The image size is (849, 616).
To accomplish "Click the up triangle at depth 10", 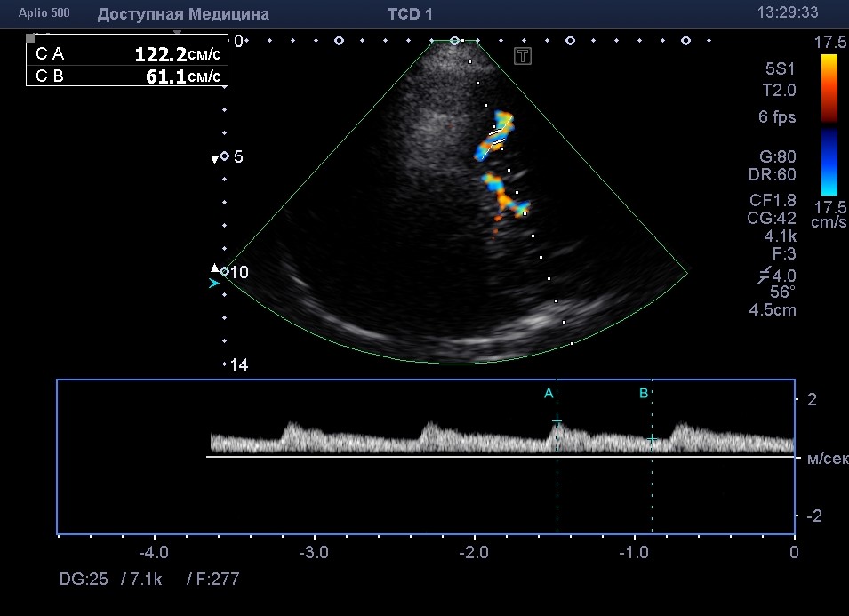I will pos(213,268).
